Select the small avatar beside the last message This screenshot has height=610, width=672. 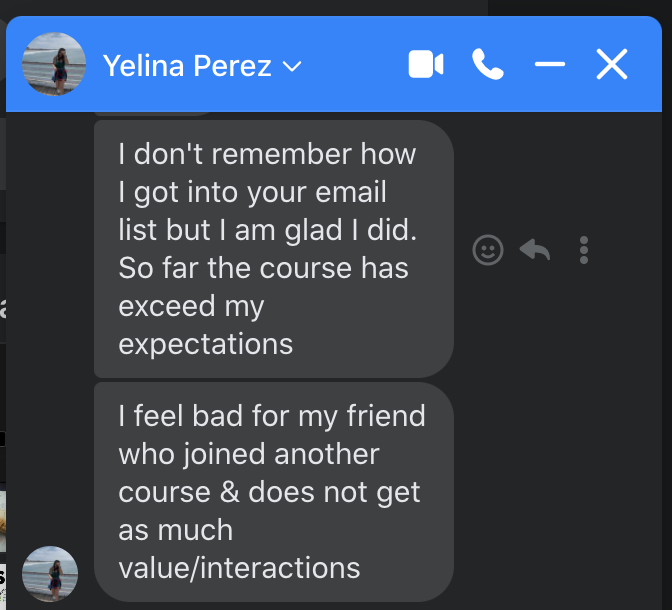tap(50, 574)
